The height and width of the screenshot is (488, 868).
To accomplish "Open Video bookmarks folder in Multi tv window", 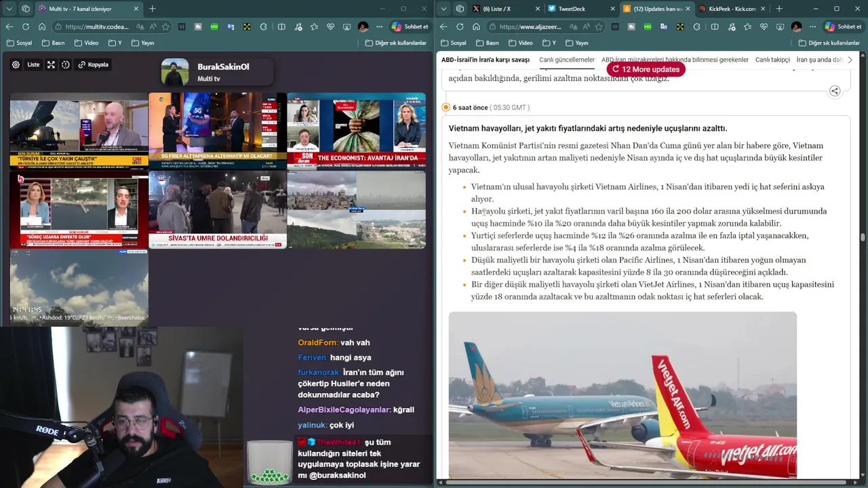I will point(86,43).
